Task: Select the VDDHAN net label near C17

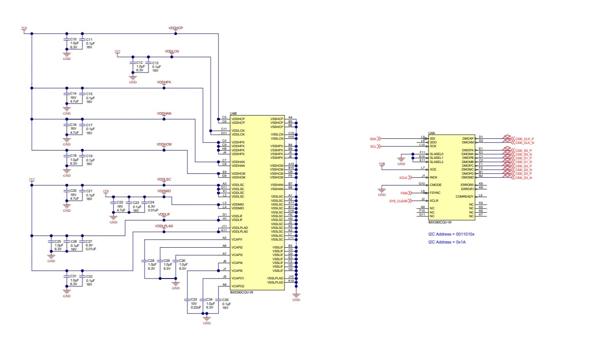Action: [x=164, y=113]
